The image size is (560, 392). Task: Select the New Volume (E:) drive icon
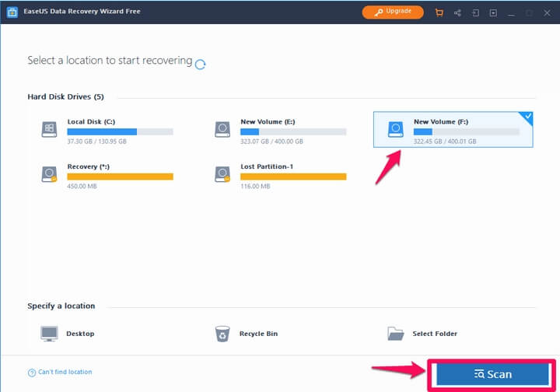pos(222,129)
